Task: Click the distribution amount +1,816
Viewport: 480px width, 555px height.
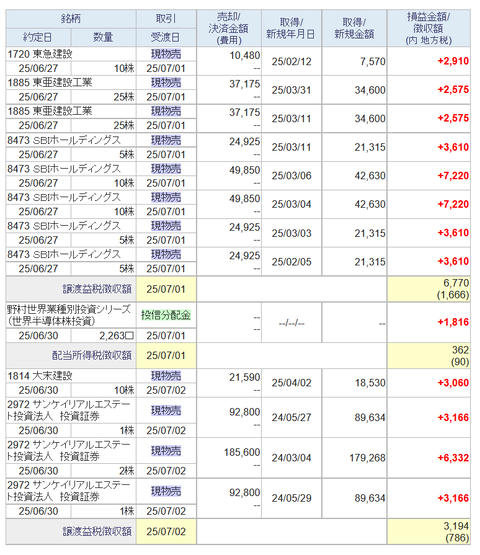Action: pyautogui.click(x=453, y=322)
